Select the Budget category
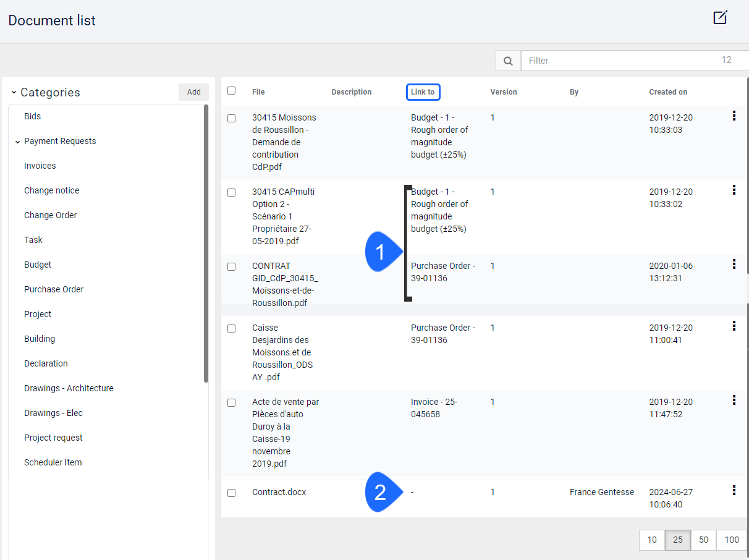The width and height of the screenshot is (749, 560). coord(38,265)
